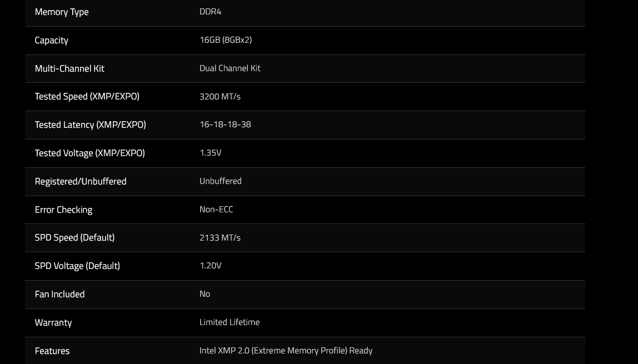This screenshot has width=638, height=364.
Task: Click the Multi-Channel Kit label
Action: [69, 68]
